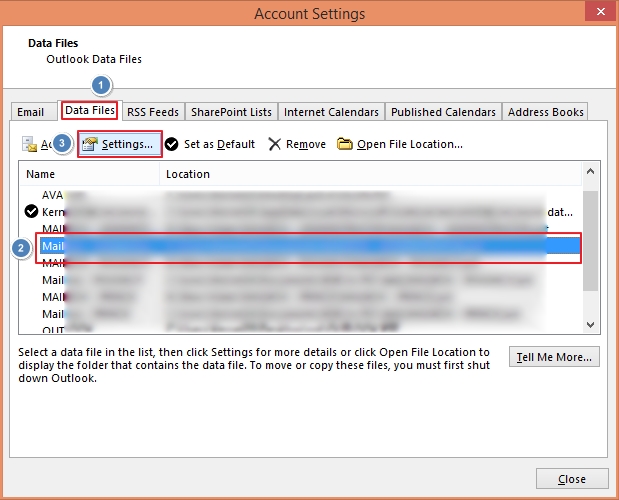Open the RSS Feeds tab
Image resolution: width=619 pixels, height=500 pixels.
pos(153,112)
